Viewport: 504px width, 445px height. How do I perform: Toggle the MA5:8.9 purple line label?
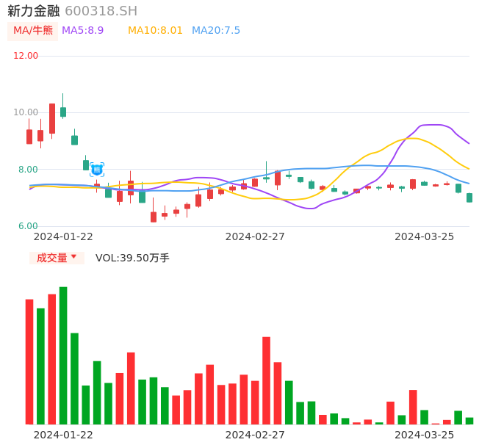click(83, 31)
